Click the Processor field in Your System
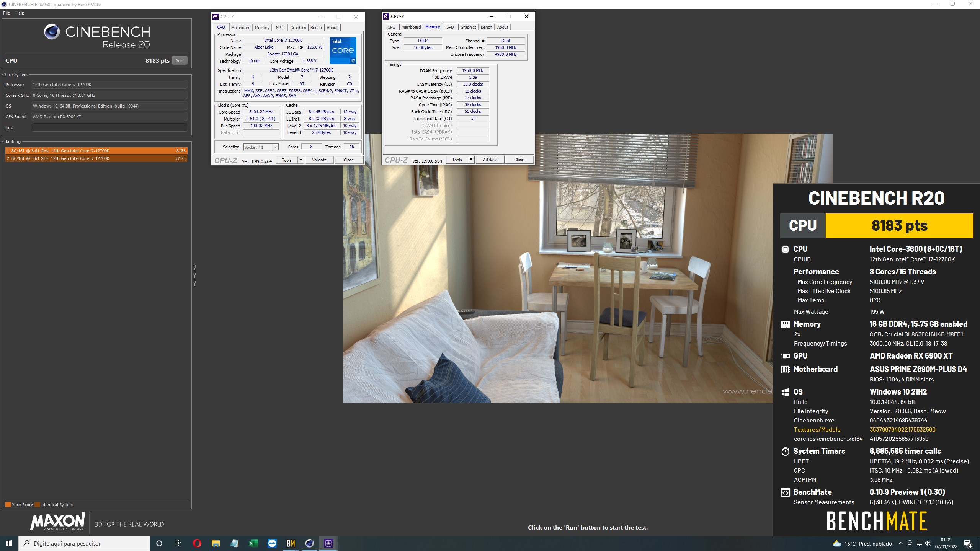 (109, 85)
